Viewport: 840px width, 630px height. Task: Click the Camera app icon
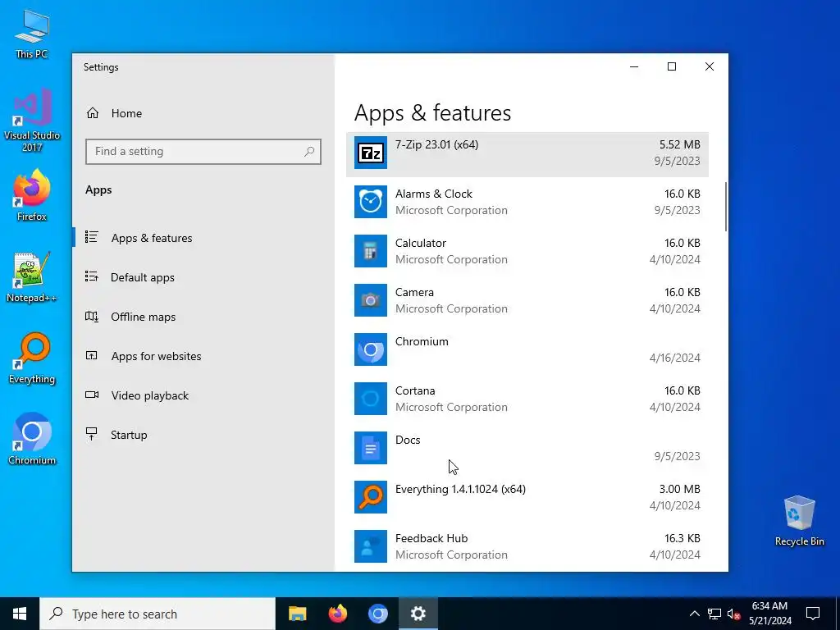(370, 300)
